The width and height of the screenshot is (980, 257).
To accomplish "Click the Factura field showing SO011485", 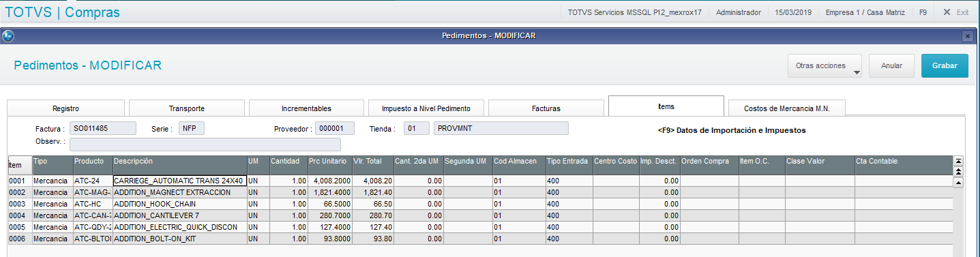I will point(103,128).
